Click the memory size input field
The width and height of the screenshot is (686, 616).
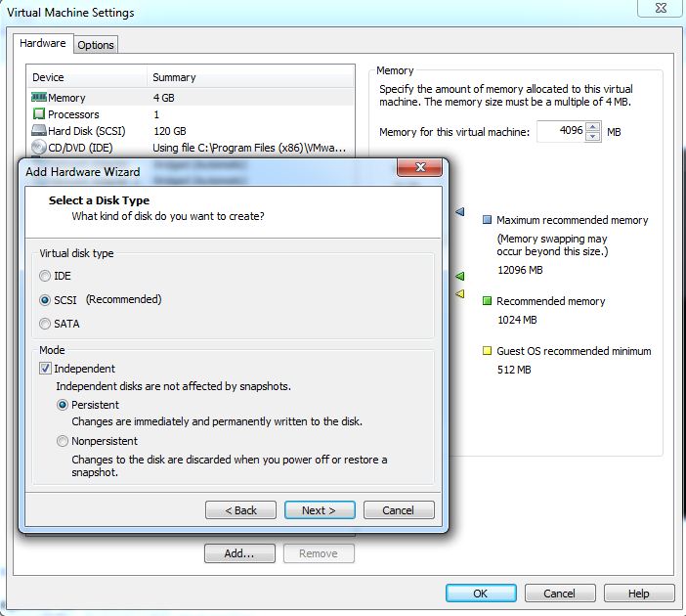pos(560,132)
